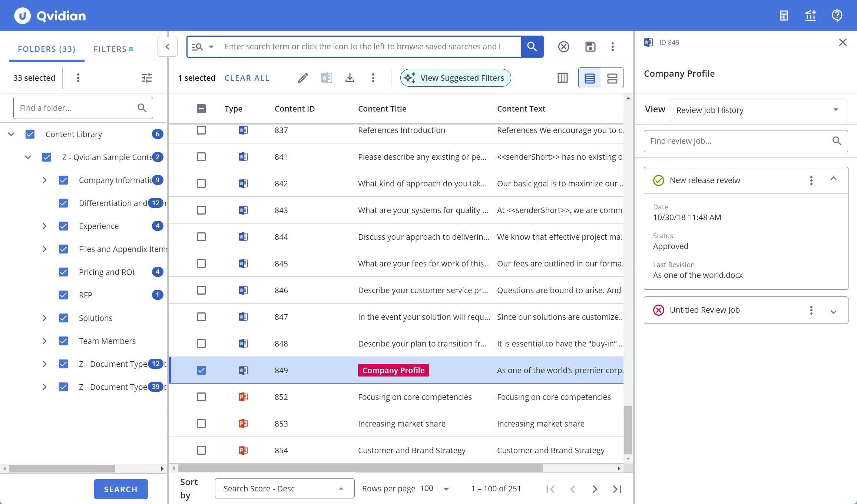Change rows per page dropdown
The height and width of the screenshot is (504, 857).
tap(435, 489)
